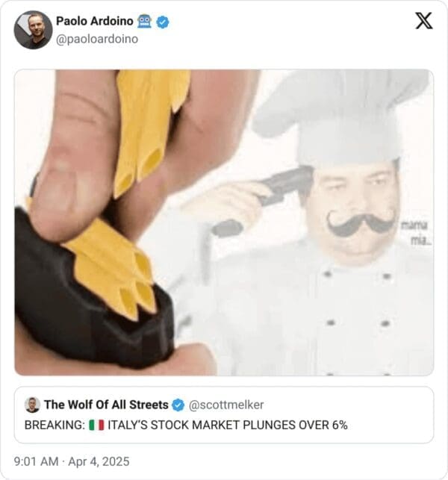Click the blue verified badge beside Paolo Ardoino
Viewport: 448px width, 480px height.
(163, 22)
